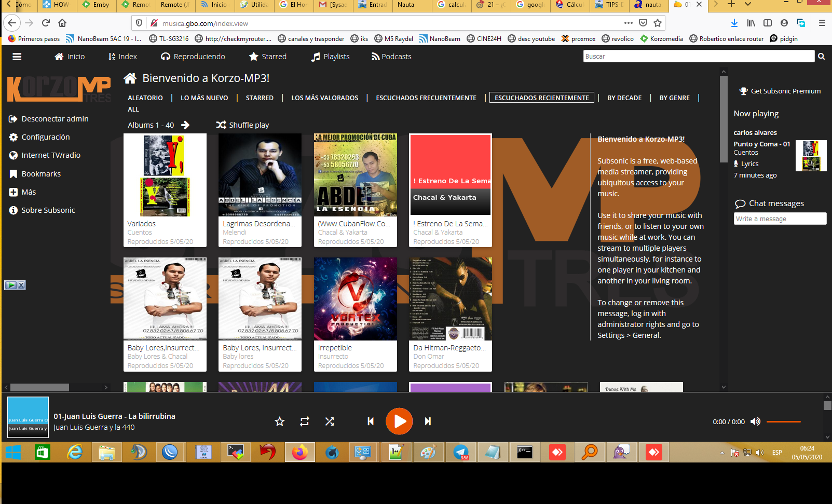
Task: Open the Podcasts page
Action: point(391,57)
